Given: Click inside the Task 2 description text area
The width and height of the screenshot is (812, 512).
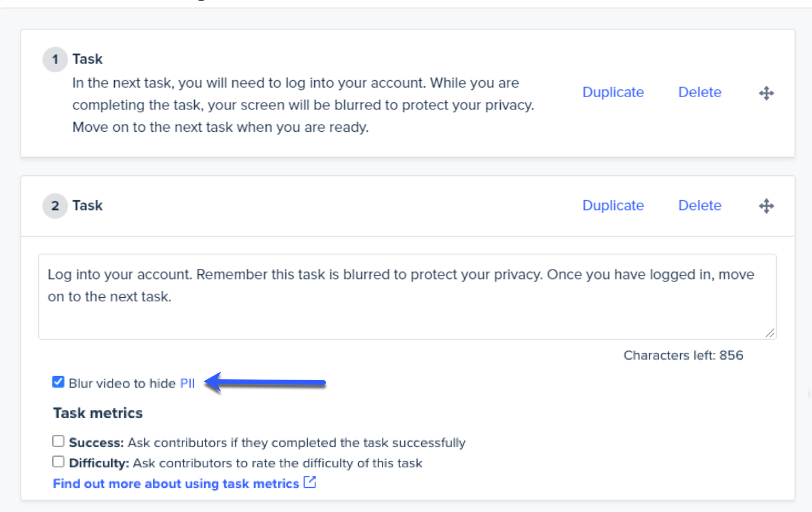Looking at the screenshot, I should click(407, 297).
